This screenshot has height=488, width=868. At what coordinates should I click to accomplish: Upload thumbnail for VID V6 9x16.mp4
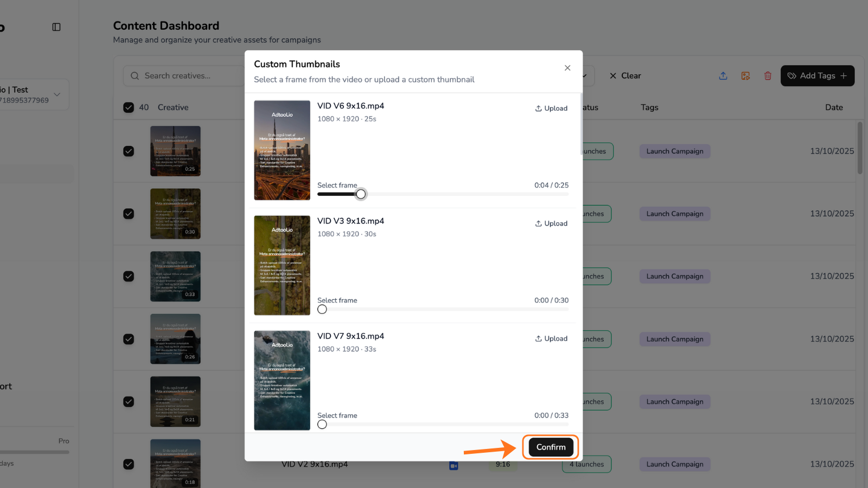pos(551,108)
